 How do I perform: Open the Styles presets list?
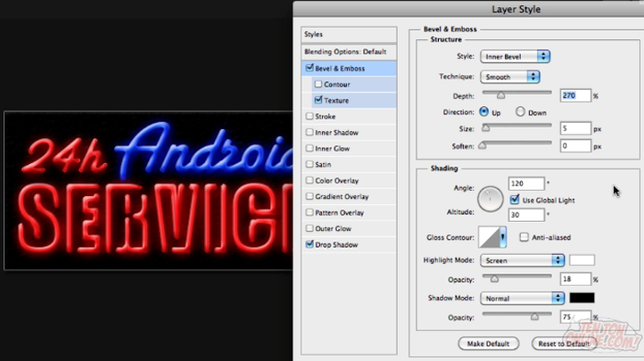(x=349, y=35)
